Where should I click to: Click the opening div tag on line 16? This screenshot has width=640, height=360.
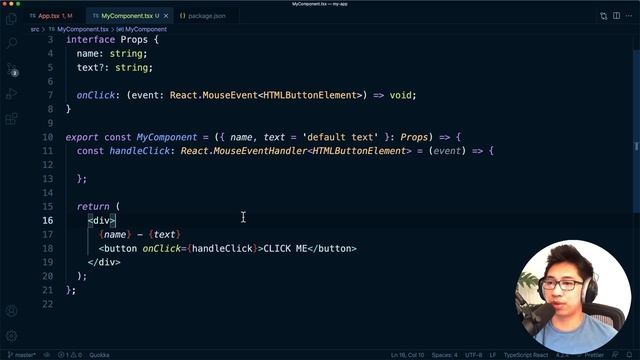click(102, 220)
